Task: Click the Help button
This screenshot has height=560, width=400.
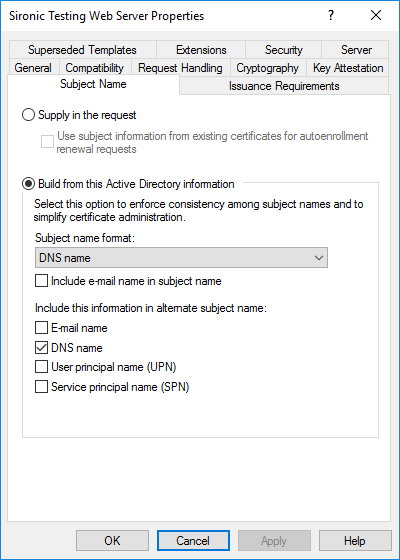Action: point(355,540)
